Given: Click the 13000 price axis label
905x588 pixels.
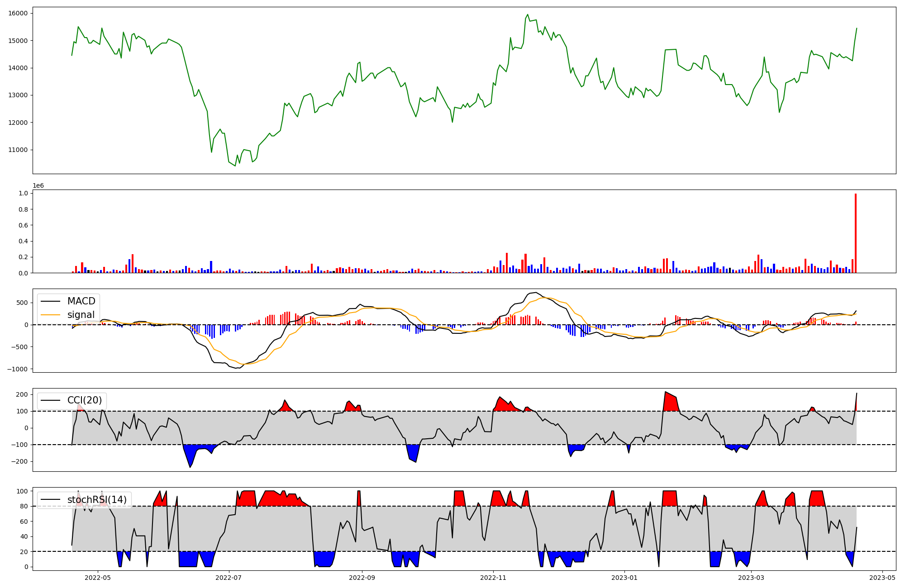Looking at the screenshot, I should pos(18,95).
